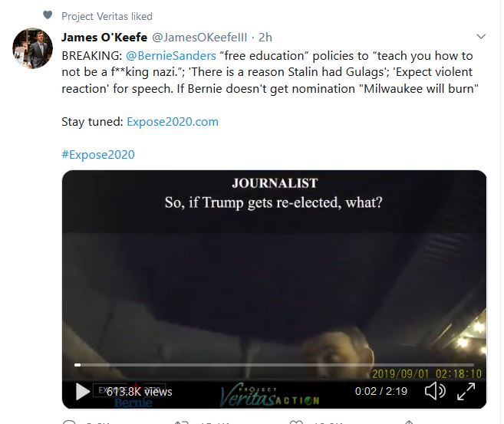Viewport: 504px width, 424px height.
Task: Expand the tweet options chevron
Action: [x=481, y=36]
